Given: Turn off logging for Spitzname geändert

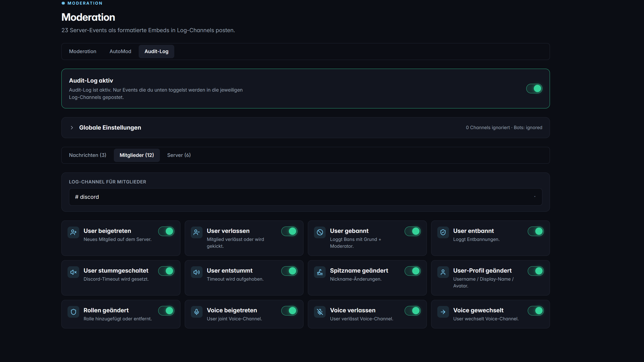Looking at the screenshot, I should click(412, 271).
